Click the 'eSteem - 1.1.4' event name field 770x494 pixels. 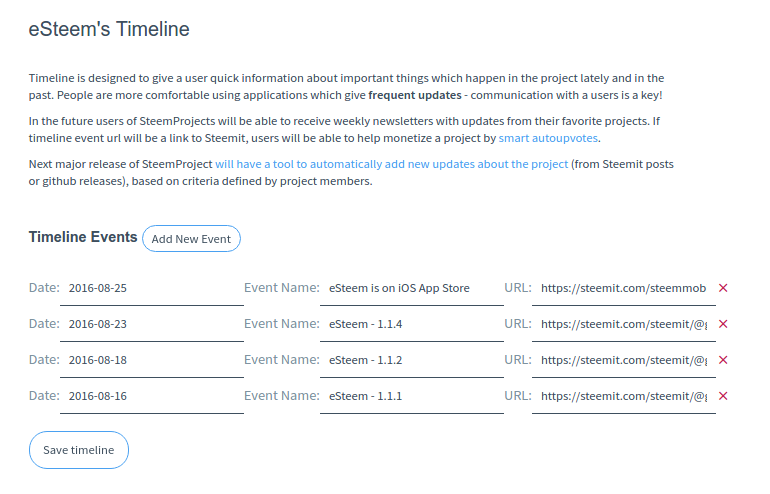pos(412,324)
